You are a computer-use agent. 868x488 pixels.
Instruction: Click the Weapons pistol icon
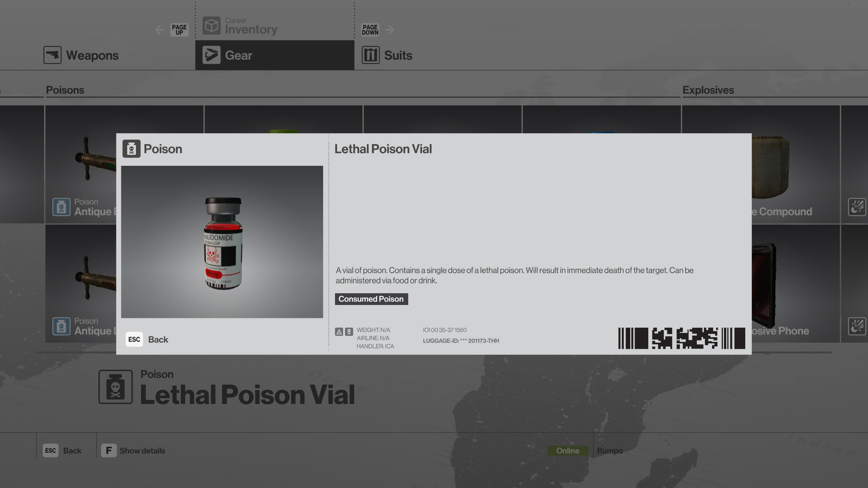[x=52, y=55]
